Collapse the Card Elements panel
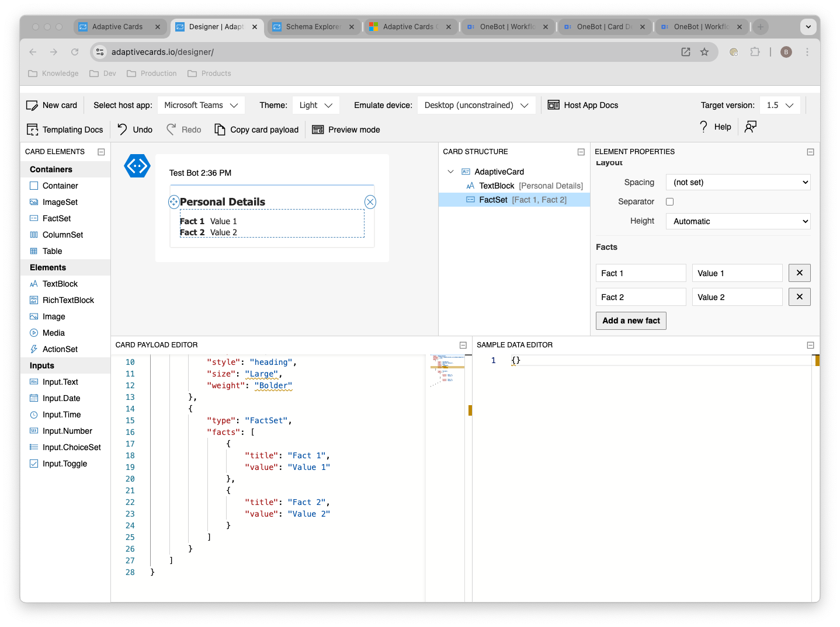Screen dimensions: 840x627 101,152
